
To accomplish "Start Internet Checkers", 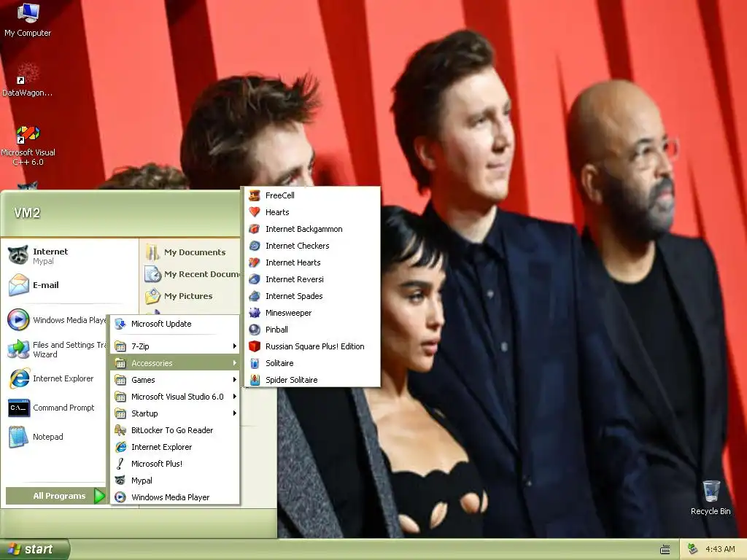I will pyautogui.click(x=312, y=246).
